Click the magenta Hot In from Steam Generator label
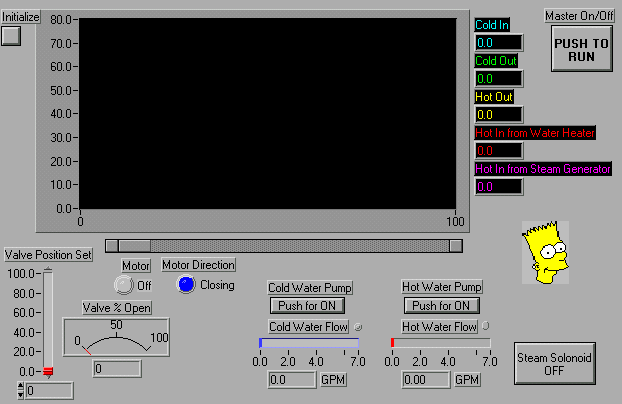 tap(543, 169)
